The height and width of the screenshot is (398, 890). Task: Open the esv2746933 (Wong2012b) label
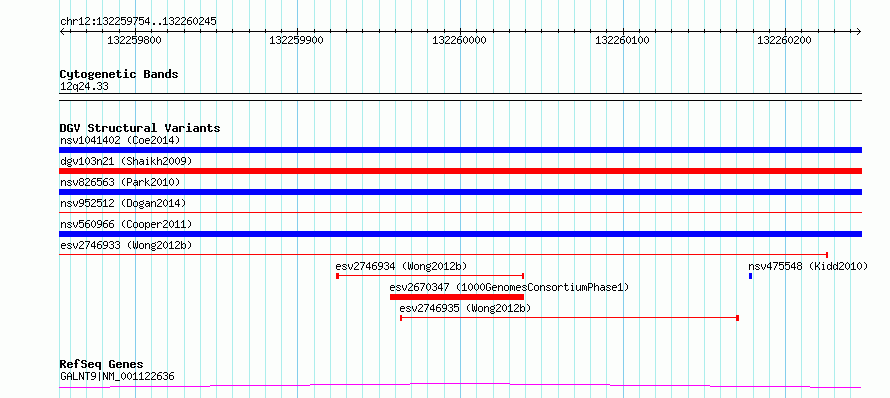point(126,245)
